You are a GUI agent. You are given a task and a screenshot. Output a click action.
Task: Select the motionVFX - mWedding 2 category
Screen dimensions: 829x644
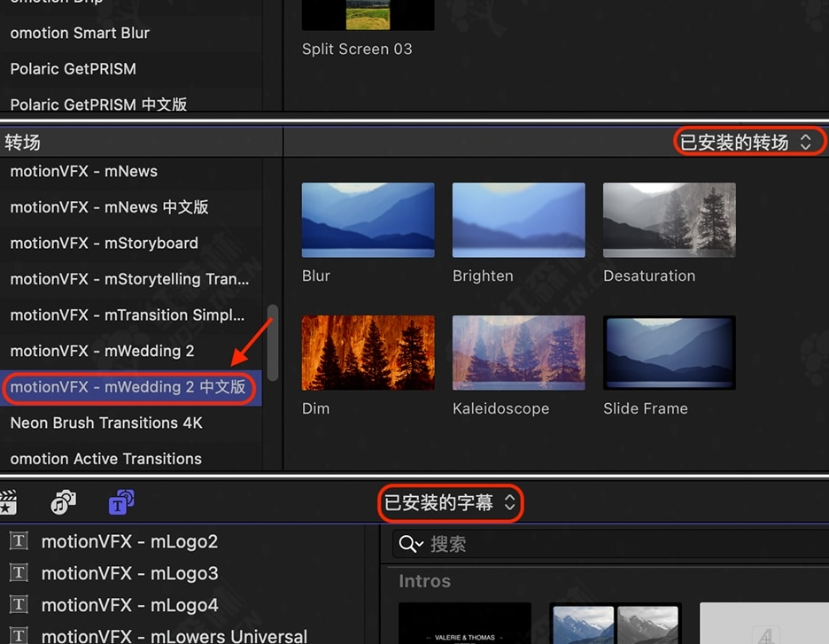tap(130, 351)
